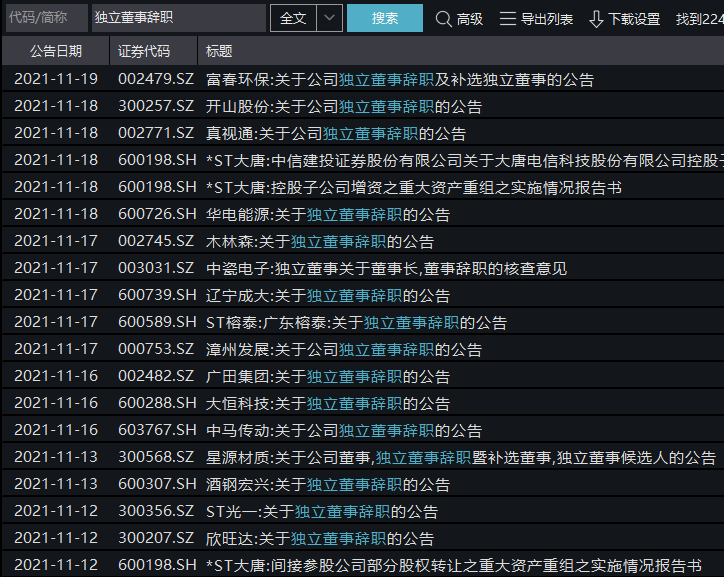
Task: Open 漳州发展 announcement title
Action: (x=344, y=349)
